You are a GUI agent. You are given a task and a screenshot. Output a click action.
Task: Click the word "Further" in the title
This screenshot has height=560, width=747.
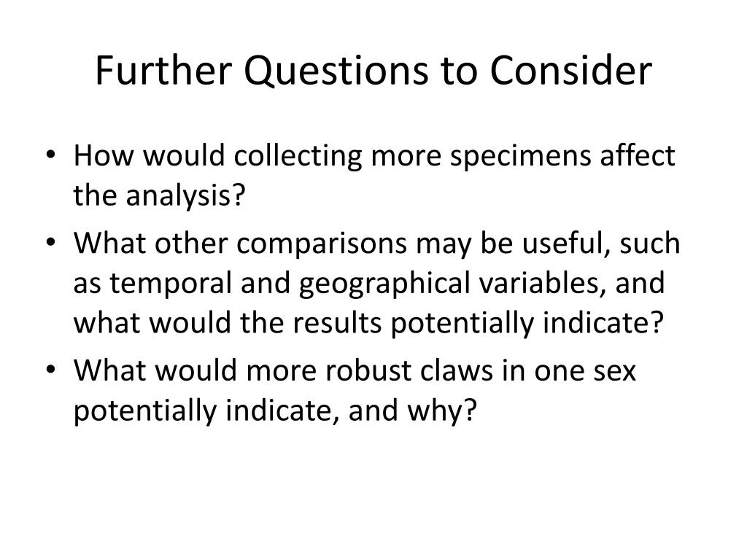[163, 71]
